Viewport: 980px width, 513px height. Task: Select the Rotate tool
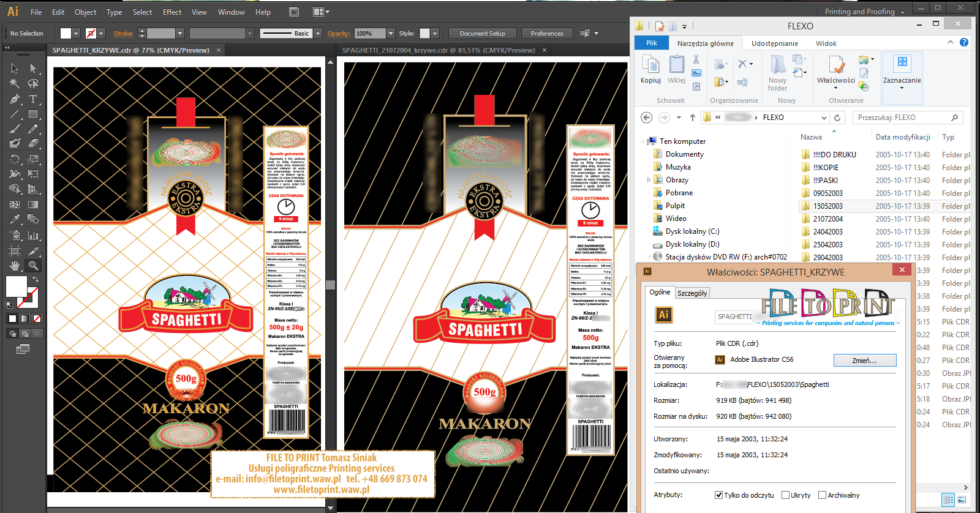point(15,159)
